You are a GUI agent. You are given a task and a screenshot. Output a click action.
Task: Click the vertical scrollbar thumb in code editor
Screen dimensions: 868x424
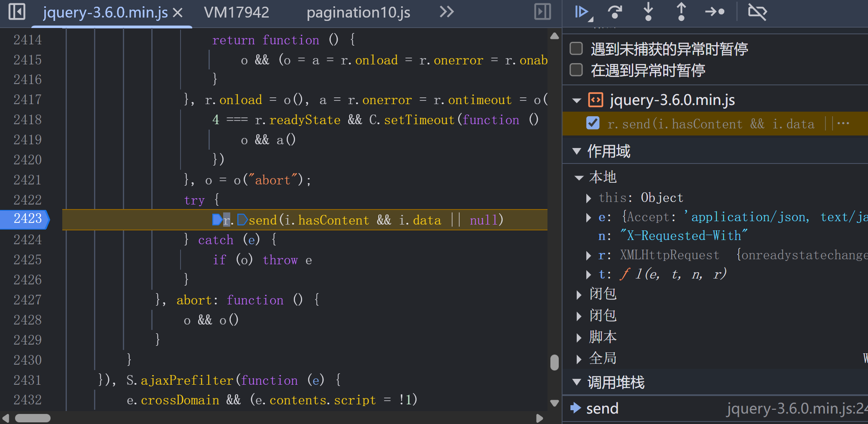pyautogui.click(x=555, y=363)
